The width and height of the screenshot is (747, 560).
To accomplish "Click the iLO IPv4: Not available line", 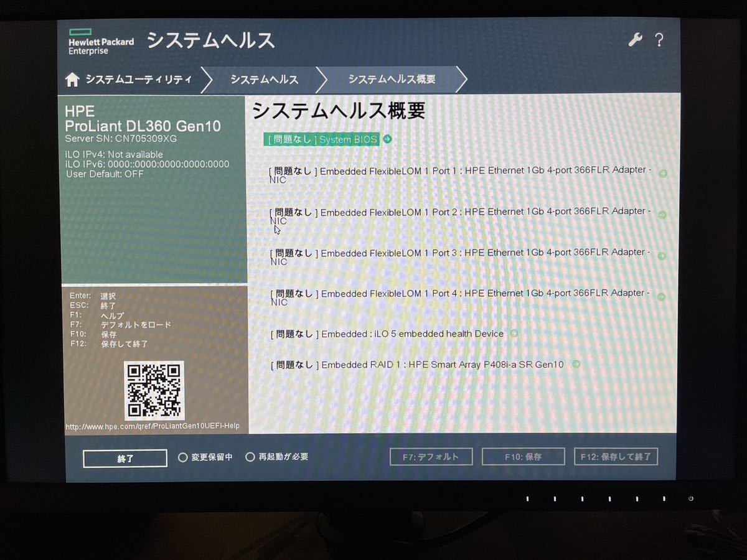I will (x=114, y=154).
